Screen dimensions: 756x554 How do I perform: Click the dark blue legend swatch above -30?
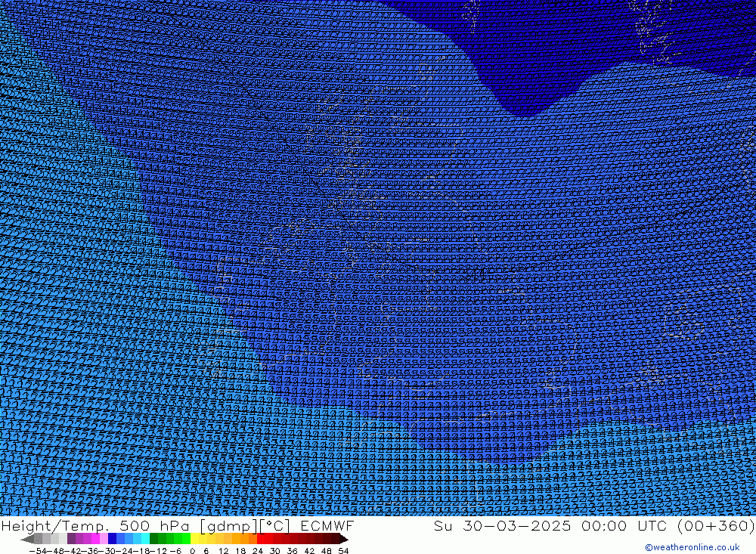coord(112,539)
